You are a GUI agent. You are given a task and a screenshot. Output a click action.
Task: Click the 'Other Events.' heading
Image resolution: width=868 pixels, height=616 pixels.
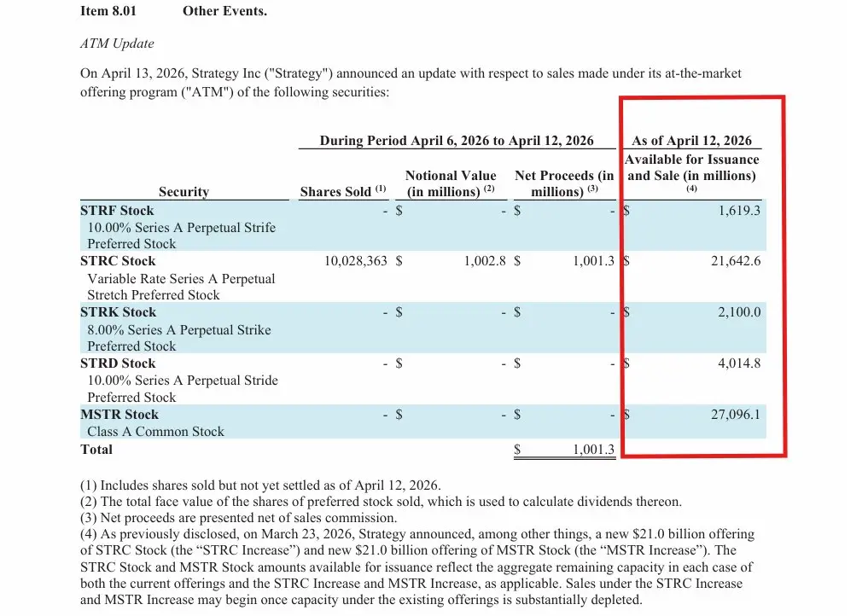tap(224, 11)
